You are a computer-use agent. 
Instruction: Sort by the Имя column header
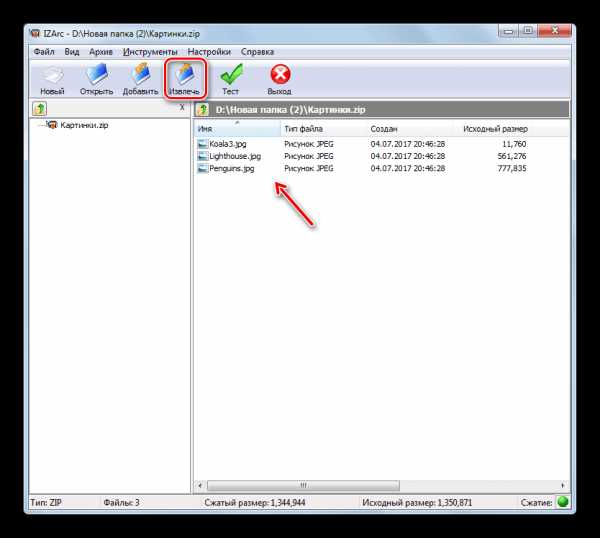click(237, 129)
